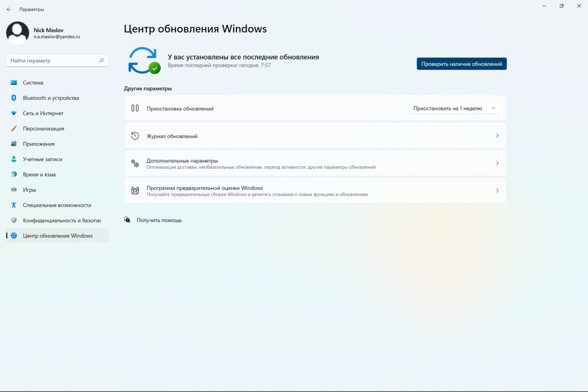Open Приложения from the sidebar

(38, 144)
